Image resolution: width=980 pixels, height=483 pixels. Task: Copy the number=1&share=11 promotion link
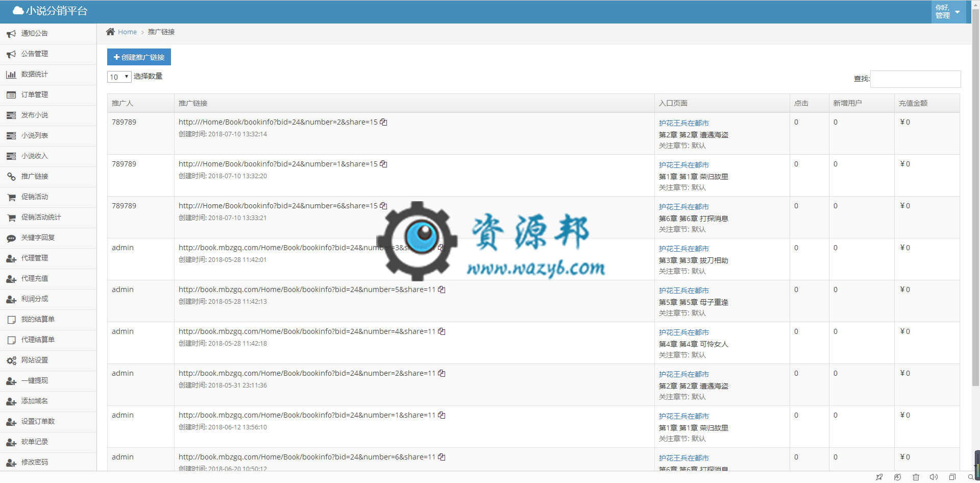pos(442,415)
